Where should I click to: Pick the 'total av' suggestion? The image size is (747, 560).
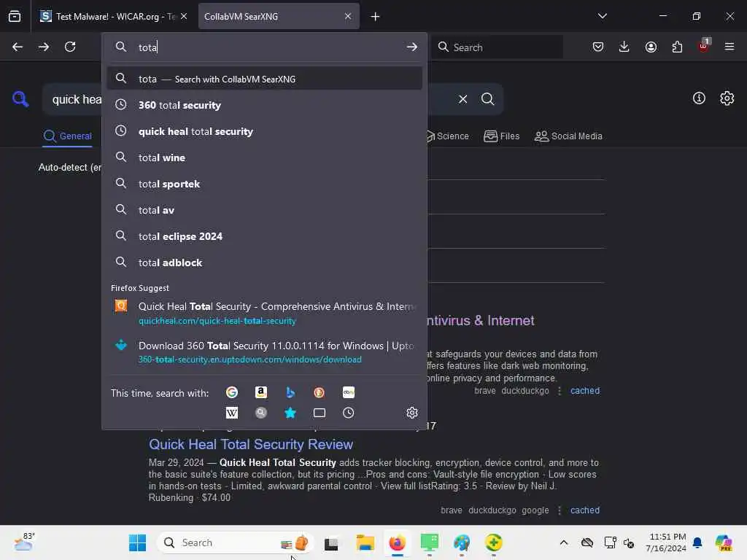[x=265, y=209]
